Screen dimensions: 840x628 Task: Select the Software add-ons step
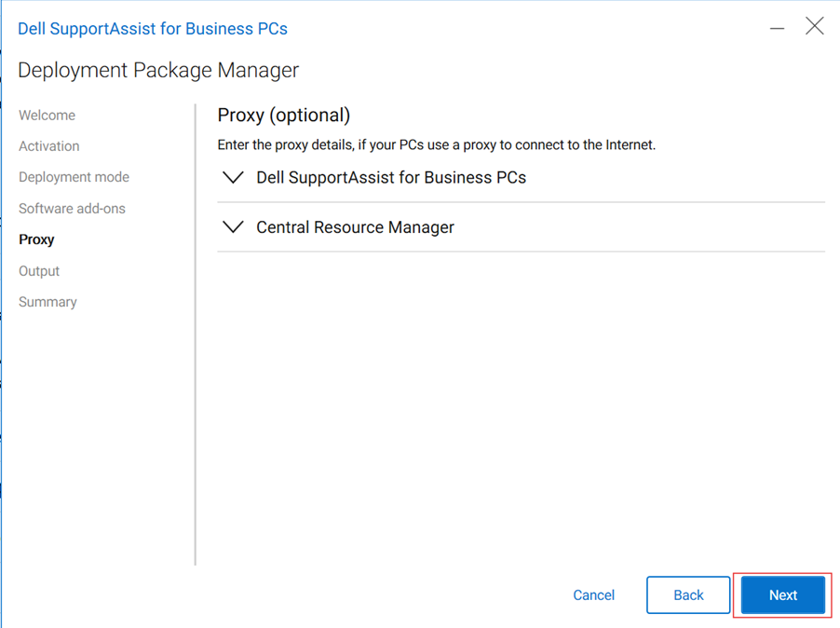72,208
